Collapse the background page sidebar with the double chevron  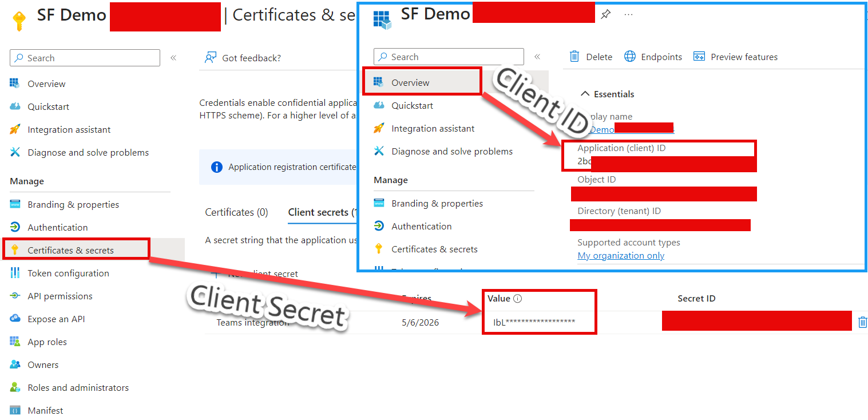point(173,58)
